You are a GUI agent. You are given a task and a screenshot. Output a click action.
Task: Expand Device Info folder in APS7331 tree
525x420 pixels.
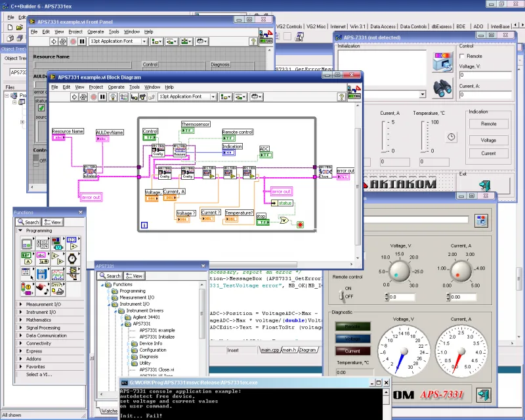coord(129,344)
